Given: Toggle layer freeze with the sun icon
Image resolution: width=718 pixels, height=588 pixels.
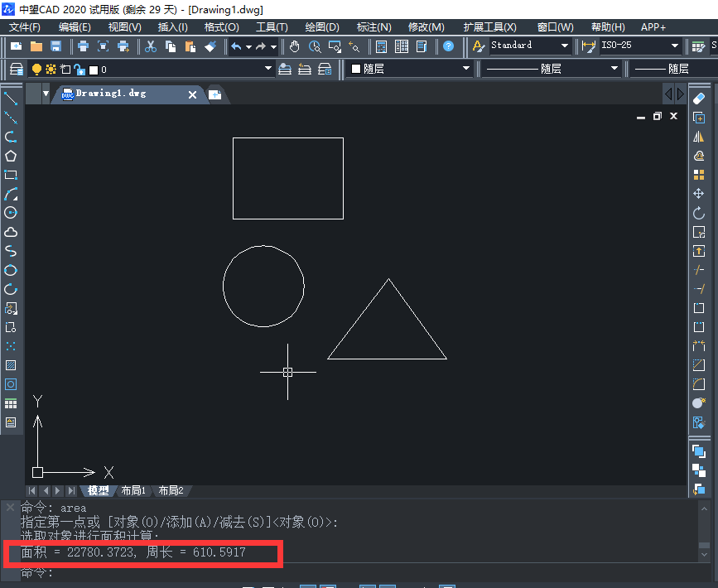Looking at the screenshot, I should click(x=51, y=70).
